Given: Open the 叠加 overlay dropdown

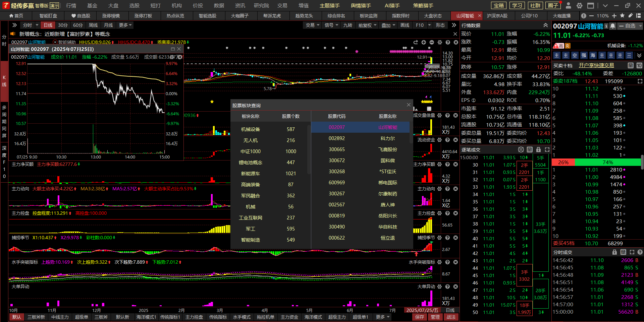Looking at the screenshot, I should (x=388, y=25).
